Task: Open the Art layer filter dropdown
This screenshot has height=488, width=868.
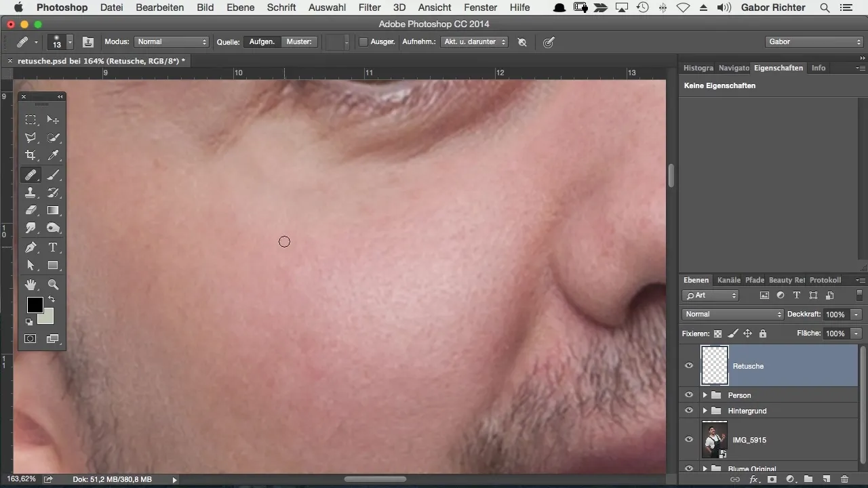Action: click(711, 296)
